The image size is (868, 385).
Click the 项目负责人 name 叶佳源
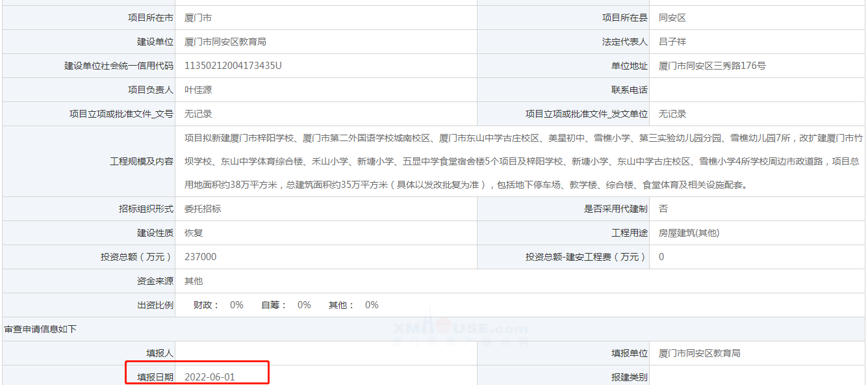click(198, 90)
